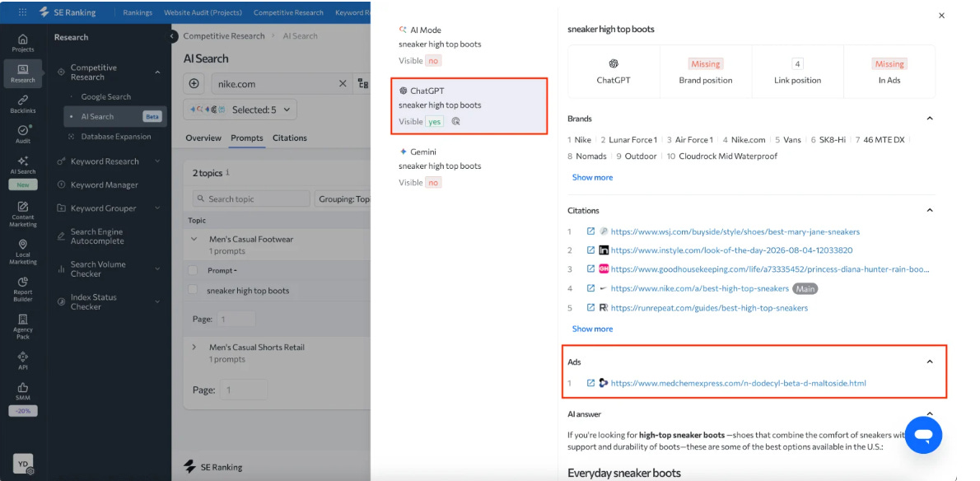Open Keyword Manager in Research menu
The height and width of the screenshot is (481, 980).
click(x=105, y=184)
